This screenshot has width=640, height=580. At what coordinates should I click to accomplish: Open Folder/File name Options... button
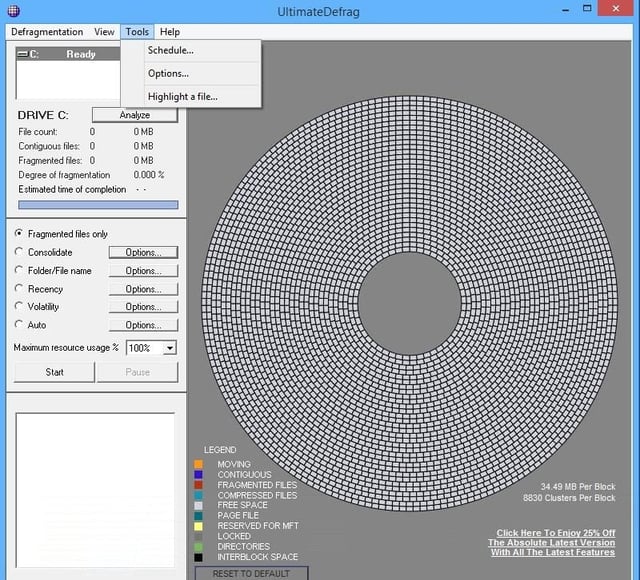[143, 271]
